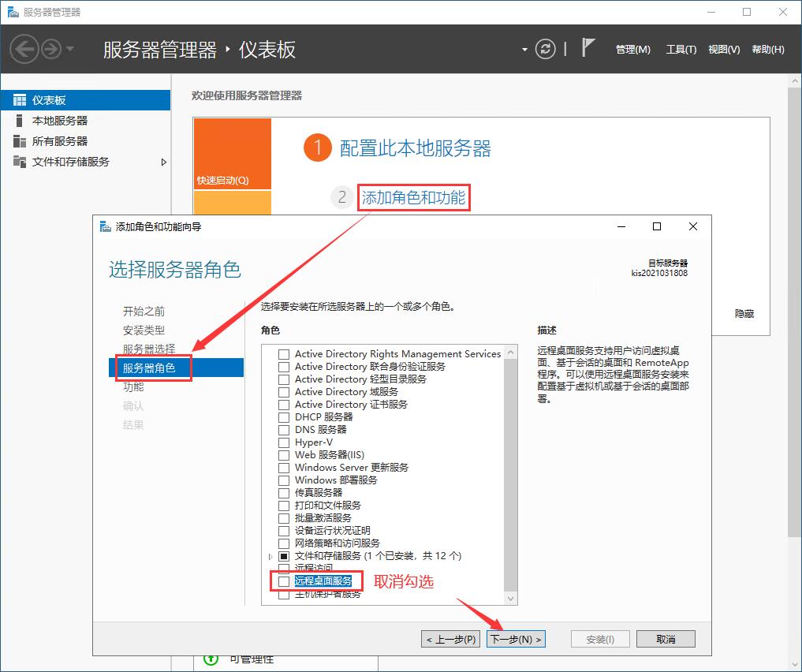Click roles list scrollbar up arrow
802x672 pixels.
[x=510, y=352]
